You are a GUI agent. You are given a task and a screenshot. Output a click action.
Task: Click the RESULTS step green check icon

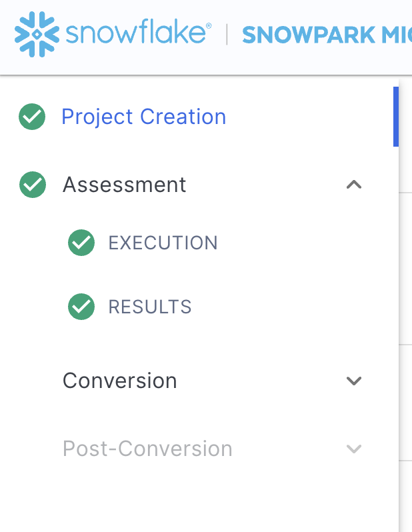[x=81, y=307]
